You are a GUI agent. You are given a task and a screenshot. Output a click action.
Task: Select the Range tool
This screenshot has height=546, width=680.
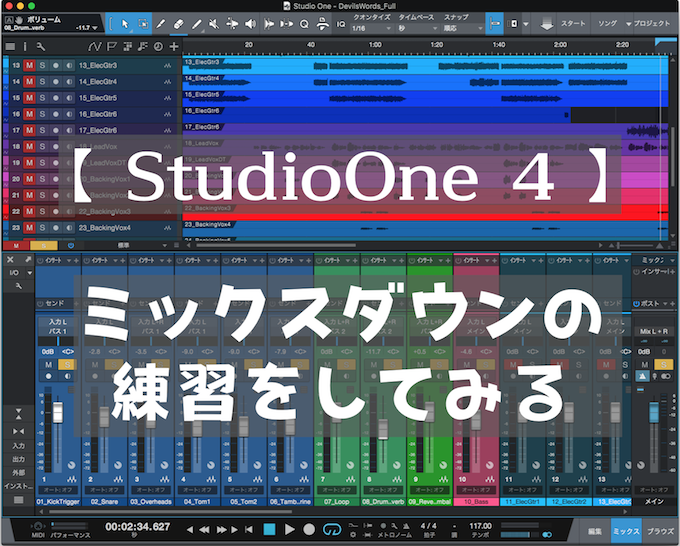pyautogui.click(x=143, y=24)
